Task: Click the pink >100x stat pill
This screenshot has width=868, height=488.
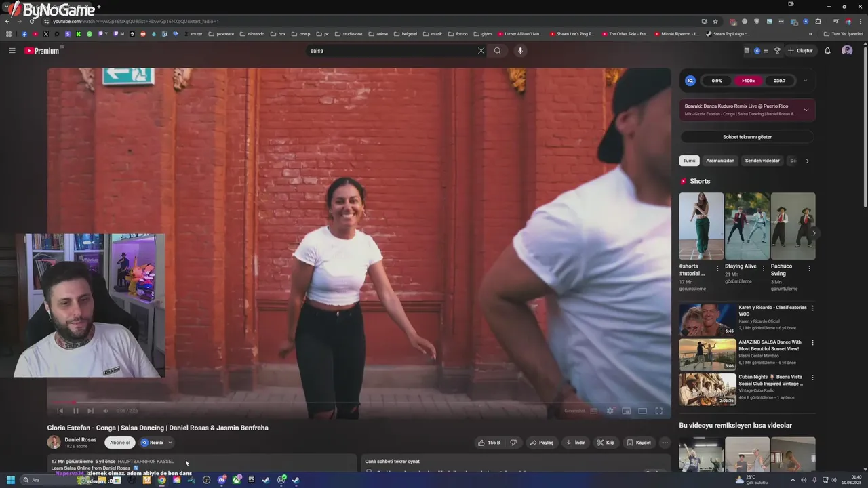Action: pos(748,81)
